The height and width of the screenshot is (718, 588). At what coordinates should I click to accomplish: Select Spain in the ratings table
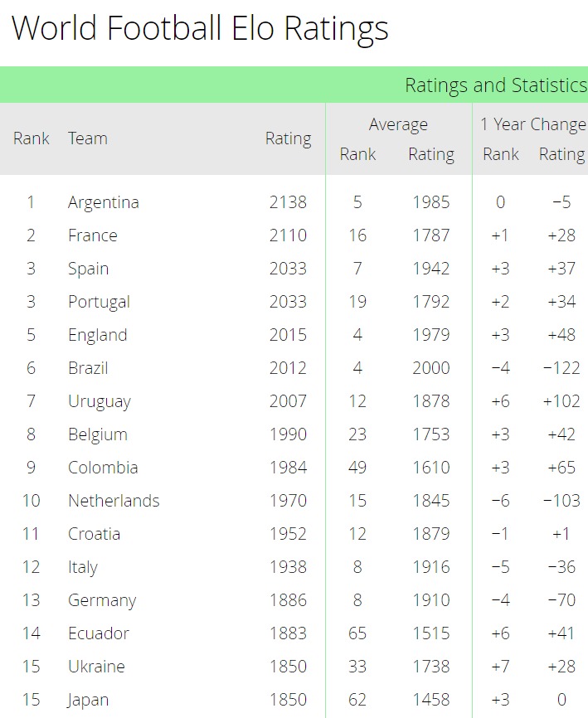[88, 269]
